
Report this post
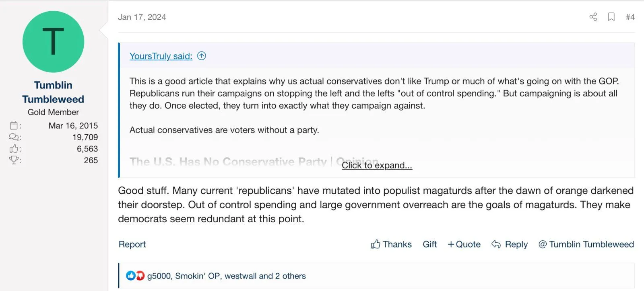(132, 244)
